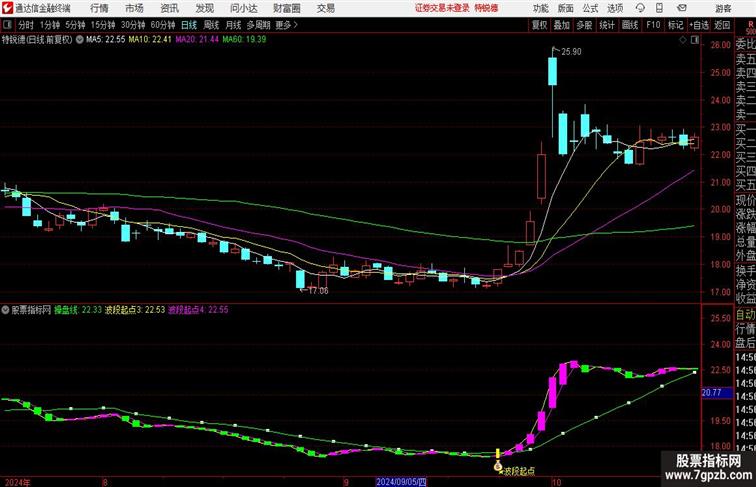Open the 问小达 menu
This screenshot has width=756, height=487.
[x=243, y=8]
